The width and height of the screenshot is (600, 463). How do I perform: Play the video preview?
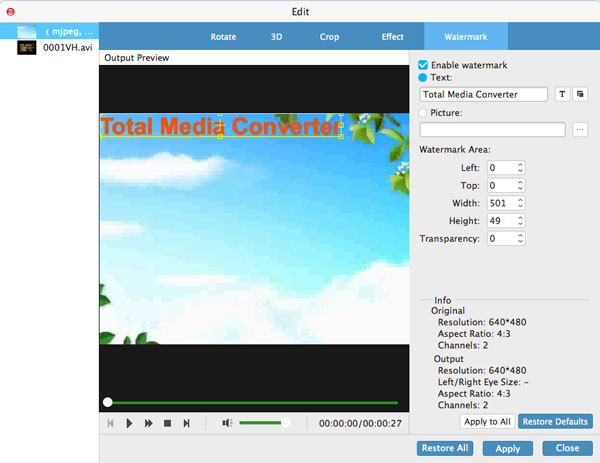[x=129, y=423]
